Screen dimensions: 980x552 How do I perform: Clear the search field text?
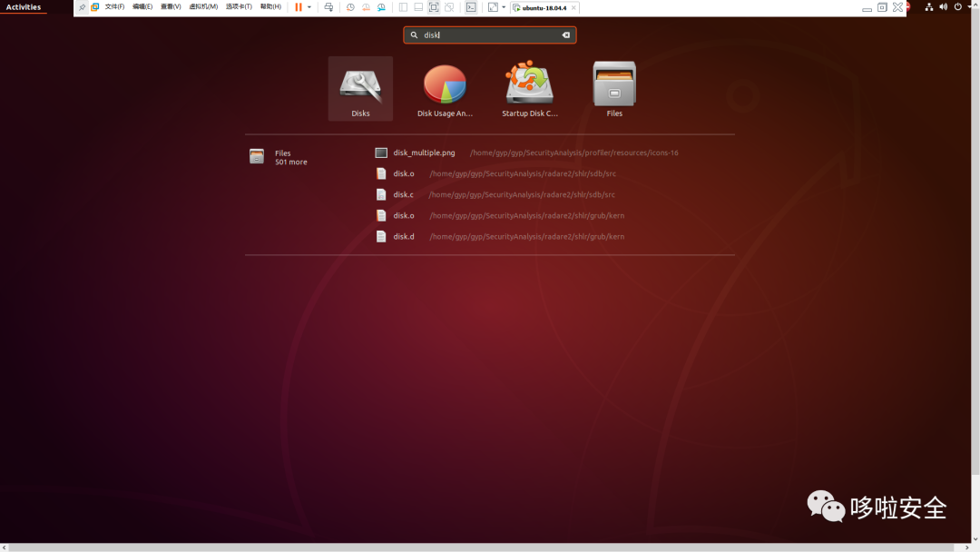566,35
